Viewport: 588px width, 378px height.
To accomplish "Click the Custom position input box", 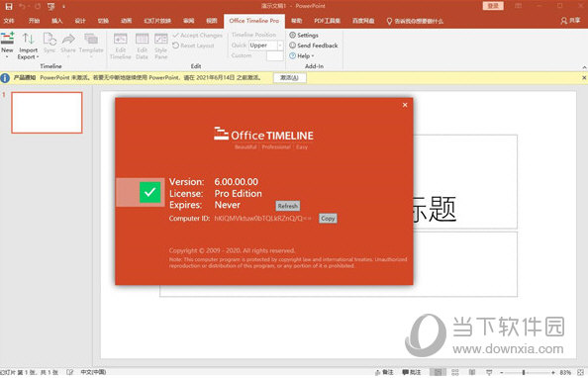I will click(275, 55).
